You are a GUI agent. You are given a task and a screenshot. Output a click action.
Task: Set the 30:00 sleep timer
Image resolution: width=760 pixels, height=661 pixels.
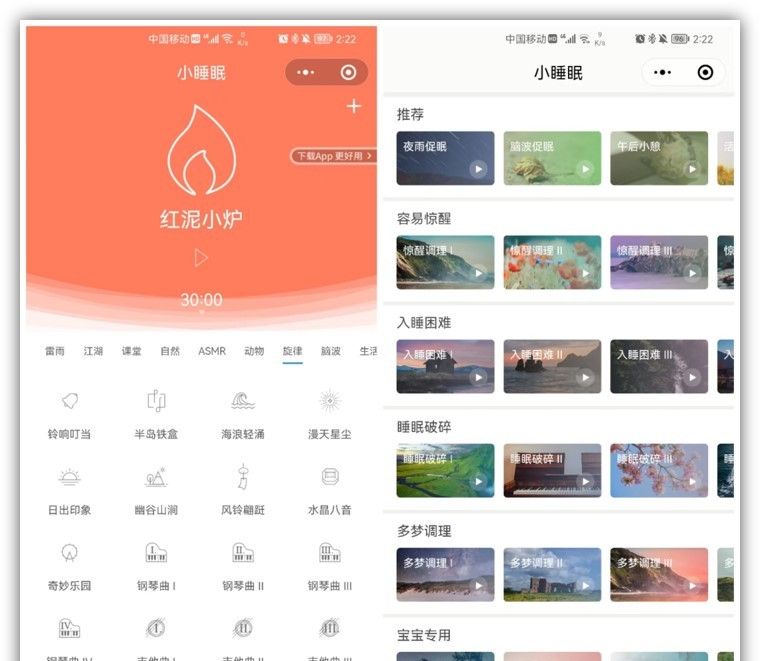[x=202, y=299]
